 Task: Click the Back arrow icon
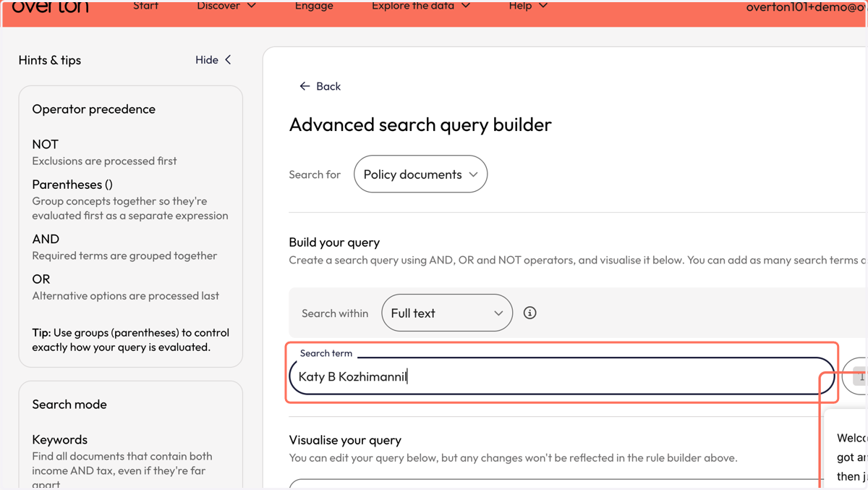[305, 86]
